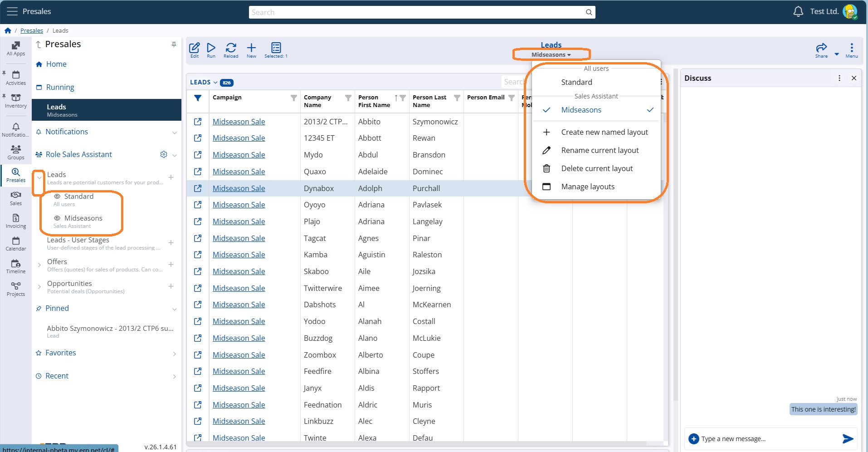The image size is (868, 452).
Task: Open the Activities app
Action: tap(16, 78)
